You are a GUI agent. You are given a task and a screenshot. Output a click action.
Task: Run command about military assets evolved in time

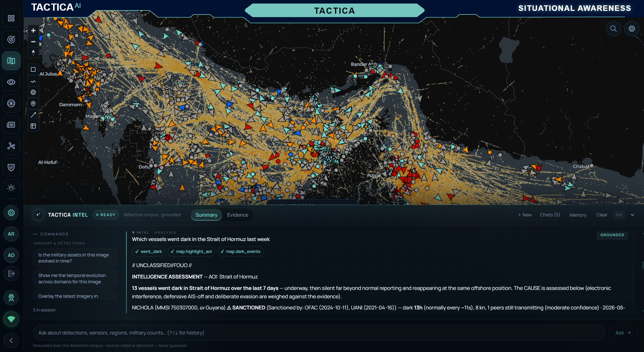tap(75, 258)
